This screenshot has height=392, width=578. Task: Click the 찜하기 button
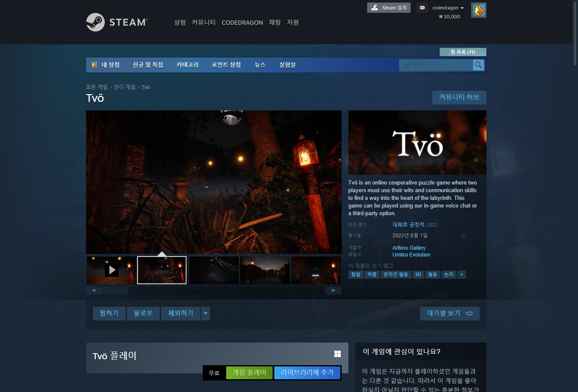pos(109,314)
